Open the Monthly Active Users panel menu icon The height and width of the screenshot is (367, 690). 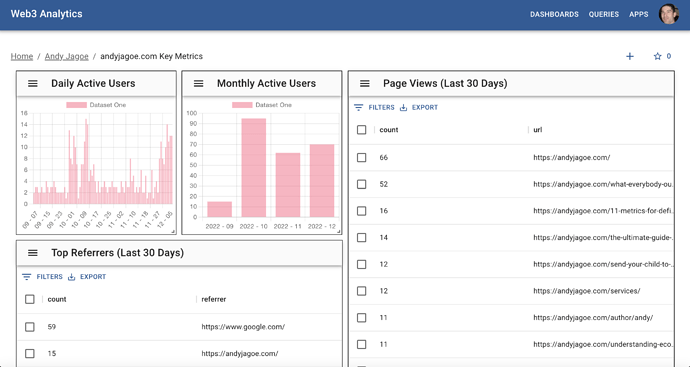pos(198,84)
